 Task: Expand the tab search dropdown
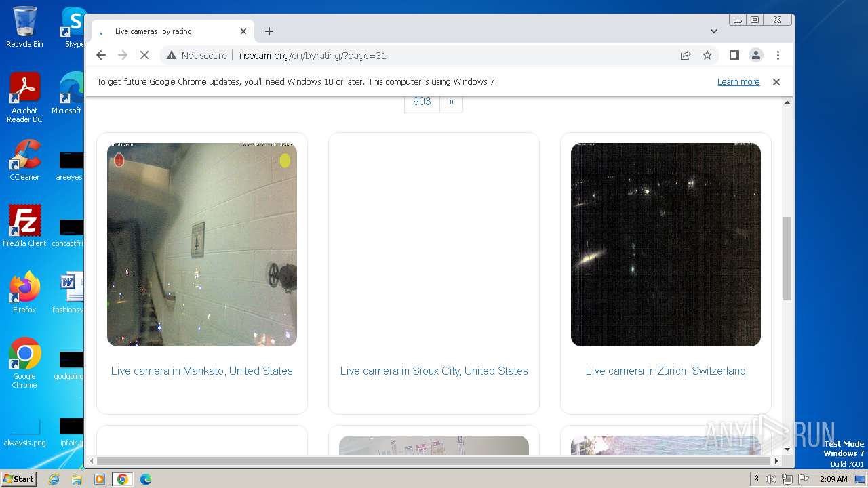pos(714,31)
